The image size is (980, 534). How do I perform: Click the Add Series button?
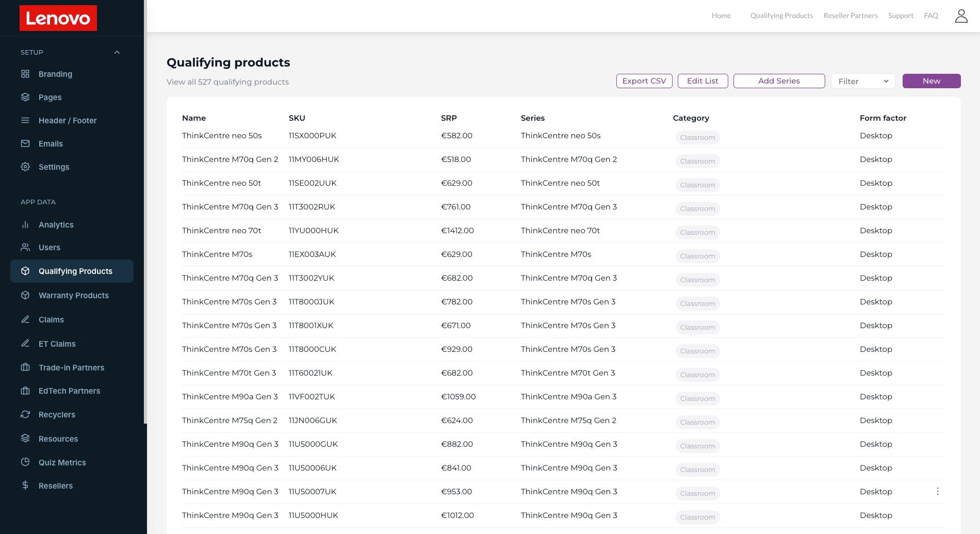(x=779, y=81)
